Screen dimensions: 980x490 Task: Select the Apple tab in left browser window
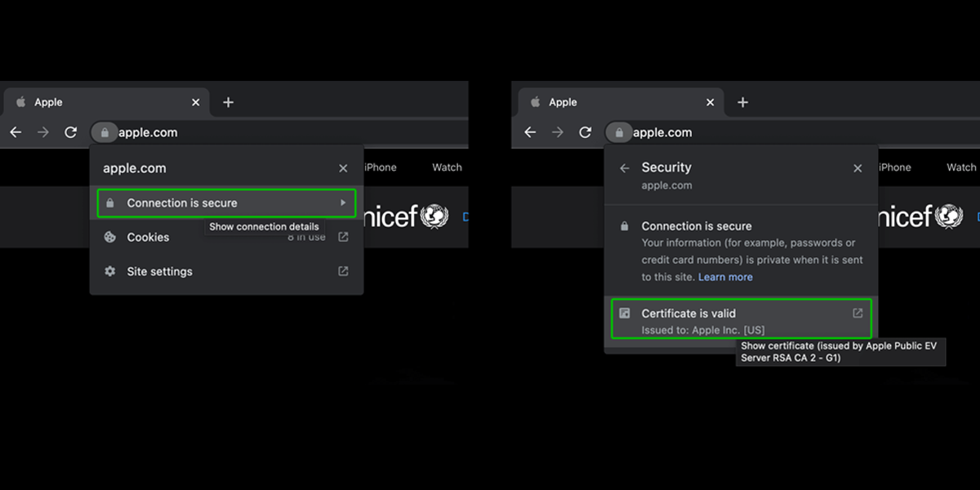tap(106, 102)
